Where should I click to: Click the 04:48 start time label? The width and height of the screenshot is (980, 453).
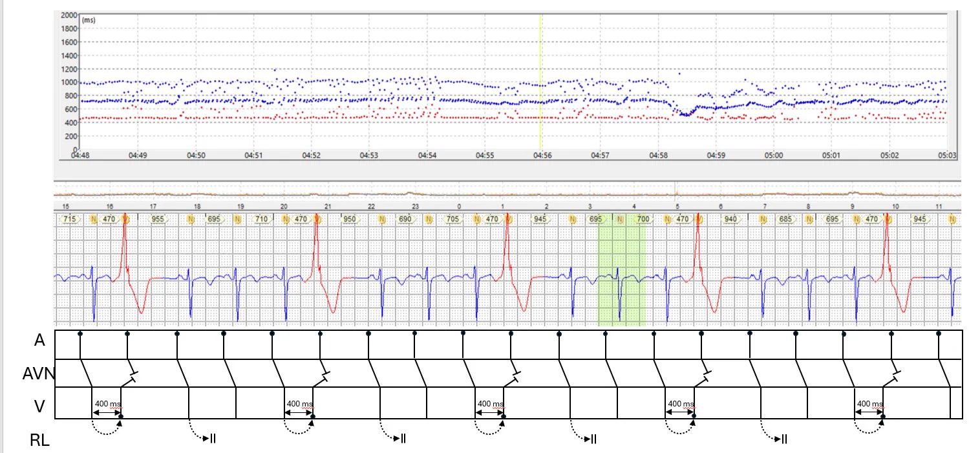point(80,156)
